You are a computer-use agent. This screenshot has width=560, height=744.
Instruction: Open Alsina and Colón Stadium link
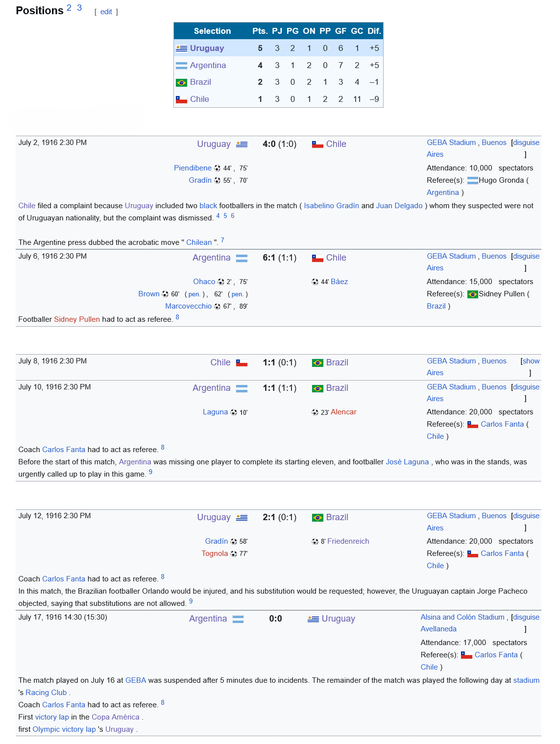(x=463, y=617)
